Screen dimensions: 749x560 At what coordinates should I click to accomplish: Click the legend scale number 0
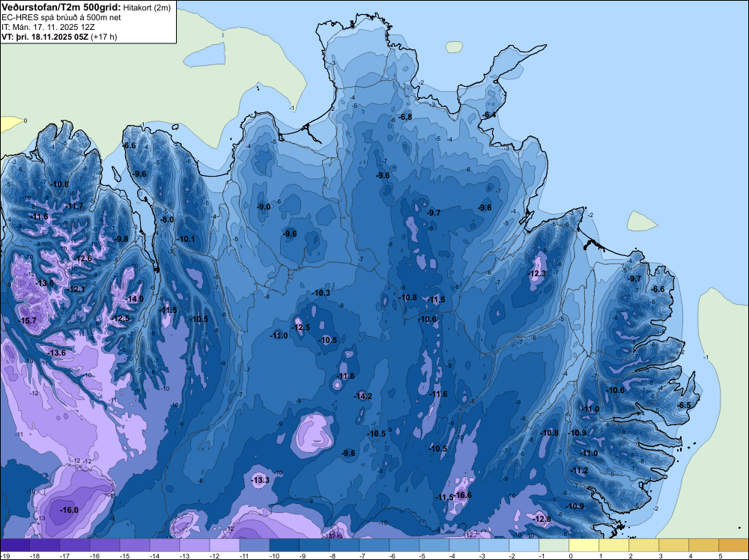coord(571,556)
